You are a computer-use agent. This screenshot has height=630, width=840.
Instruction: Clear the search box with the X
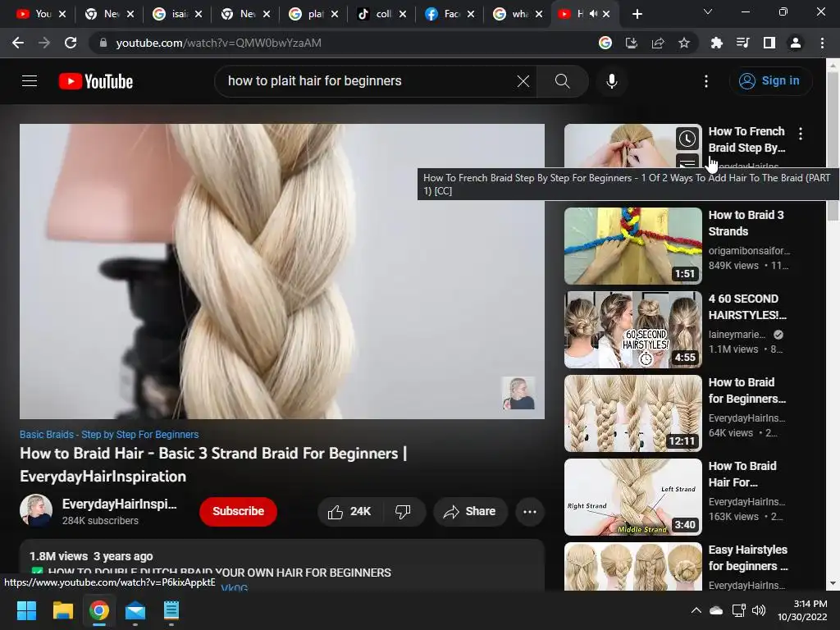[x=523, y=81]
